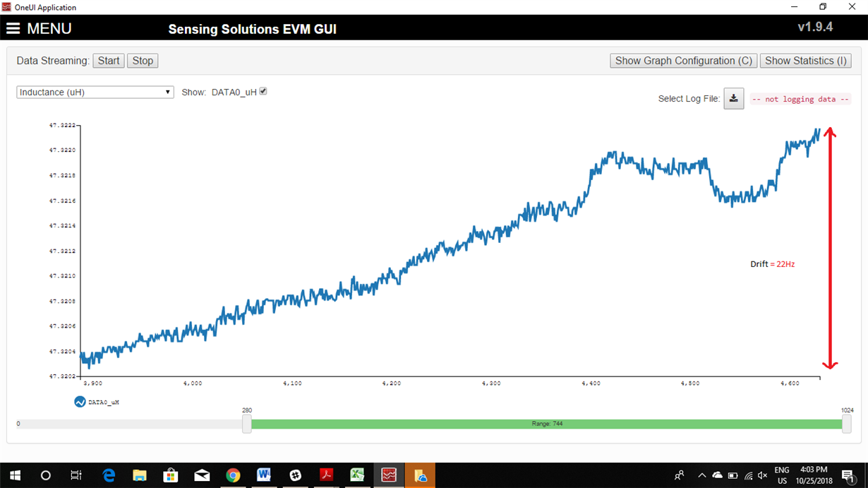
Task: Click the Select Log File download icon
Action: [733, 99]
